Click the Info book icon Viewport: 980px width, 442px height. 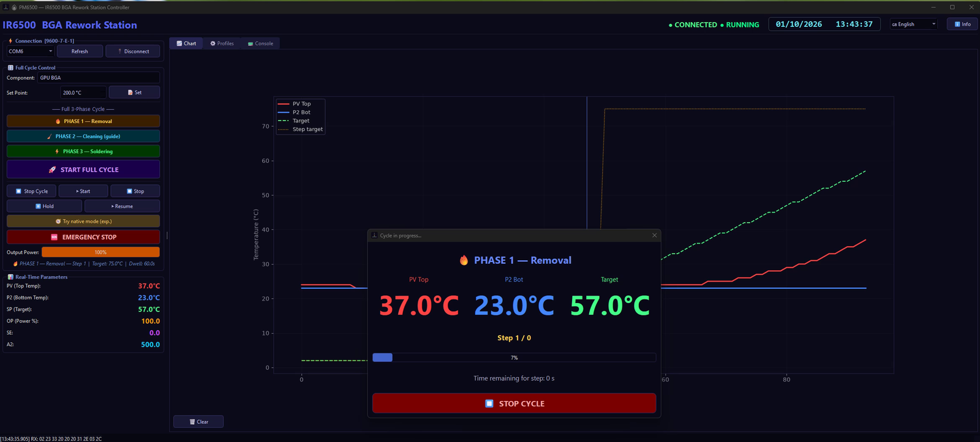coord(957,24)
